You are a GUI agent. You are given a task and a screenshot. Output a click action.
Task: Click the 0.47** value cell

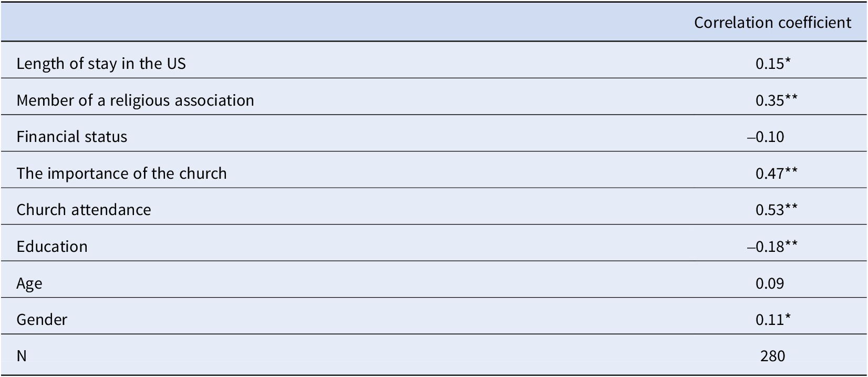(x=776, y=174)
